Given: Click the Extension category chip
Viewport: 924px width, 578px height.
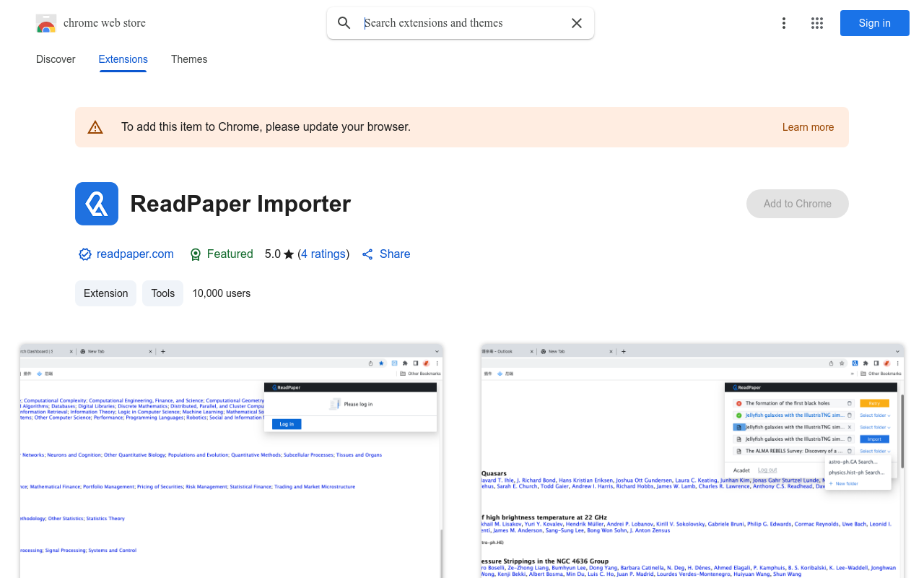Looking at the screenshot, I should tap(105, 293).
